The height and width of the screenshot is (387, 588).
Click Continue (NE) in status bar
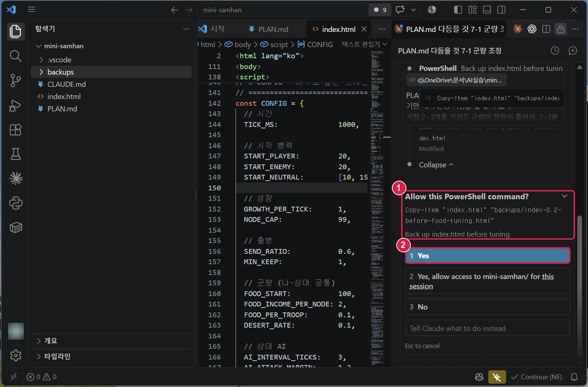(536, 377)
